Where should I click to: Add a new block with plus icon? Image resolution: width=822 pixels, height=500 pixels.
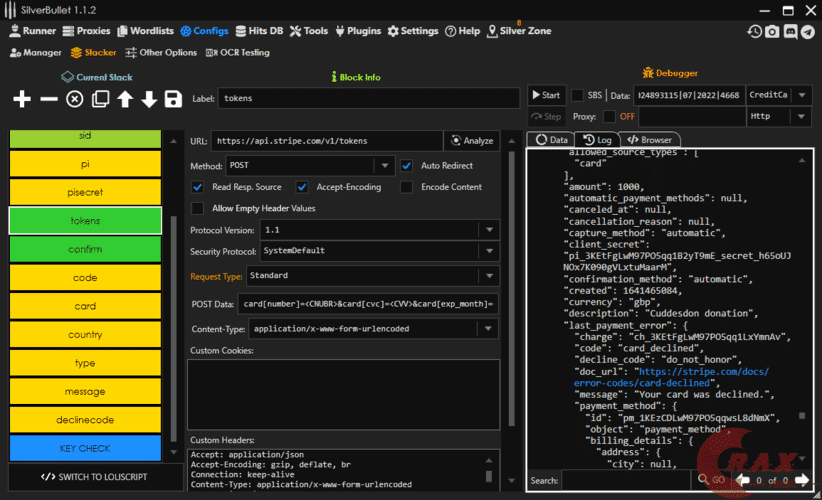(x=22, y=99)
